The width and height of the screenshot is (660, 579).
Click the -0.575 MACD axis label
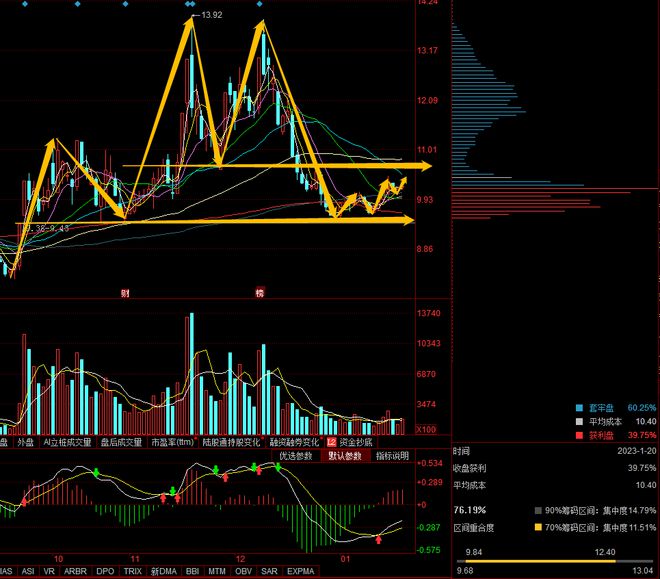point(428,550)
